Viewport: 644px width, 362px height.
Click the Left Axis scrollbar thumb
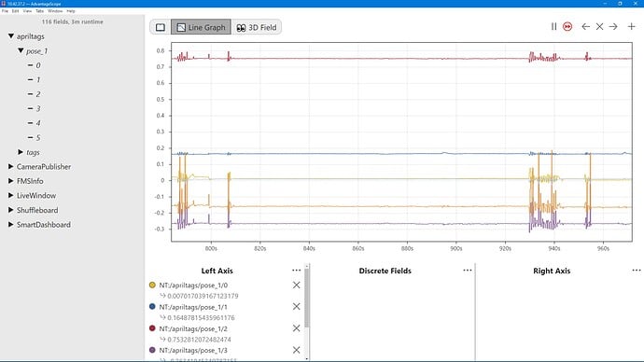(307, 298)
